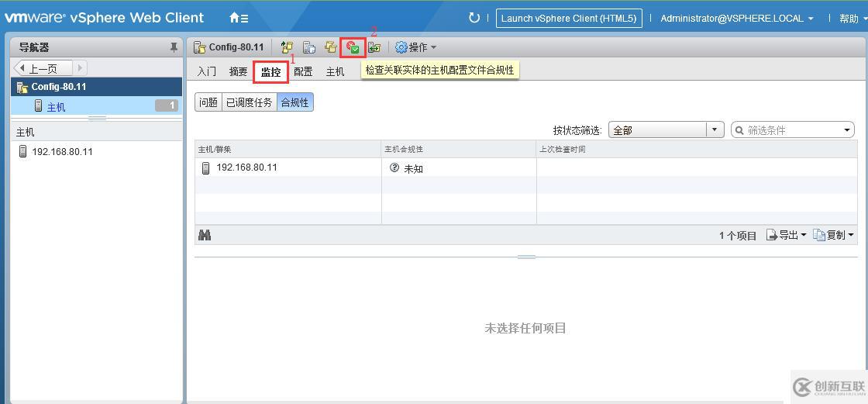Click the attach/detach hosts toolbar icon
Viewport: 868px width, 404px height.
(309, 47)
